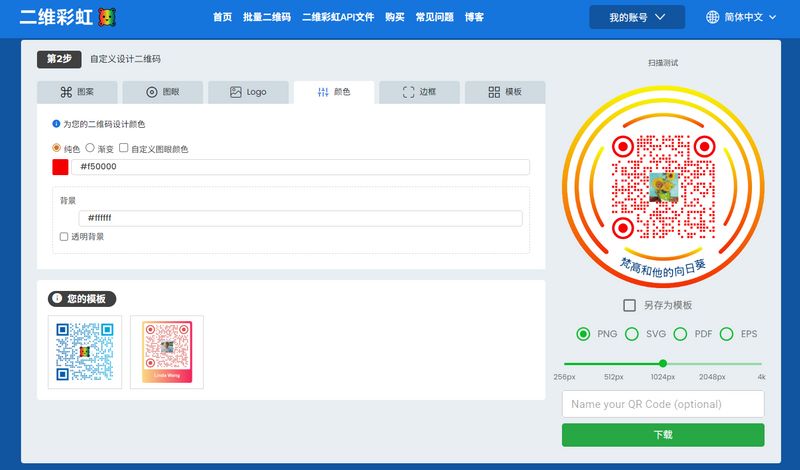Enable 自定义图眼颜色 checkbox
This screenshot has height=470, width=800.
pos(123,148)
